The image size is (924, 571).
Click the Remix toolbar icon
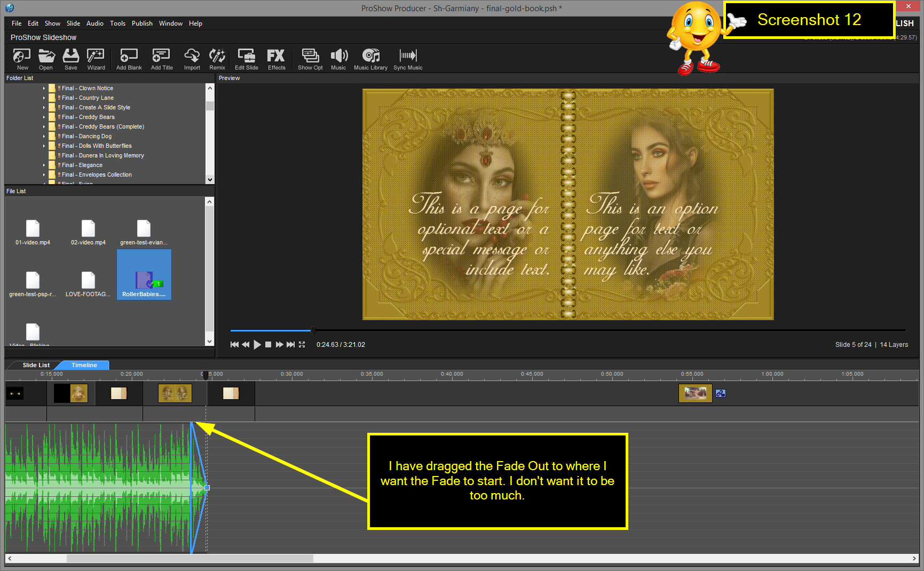tap(217, 59)
